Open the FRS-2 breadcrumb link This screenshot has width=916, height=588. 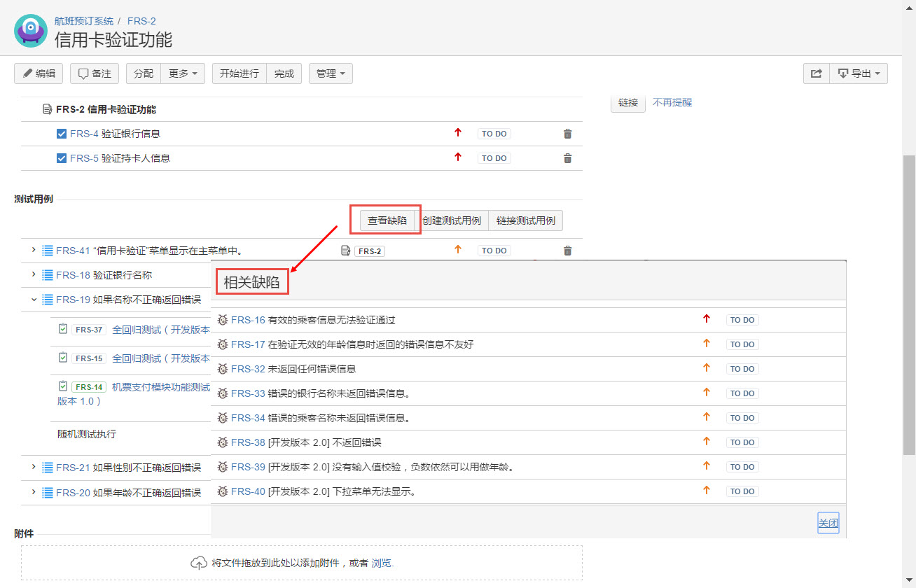[x=141, y=21]
